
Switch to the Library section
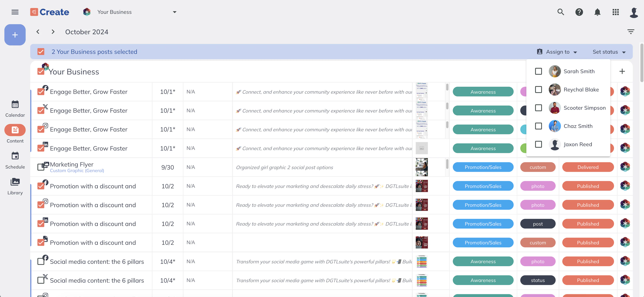point(15,186)
